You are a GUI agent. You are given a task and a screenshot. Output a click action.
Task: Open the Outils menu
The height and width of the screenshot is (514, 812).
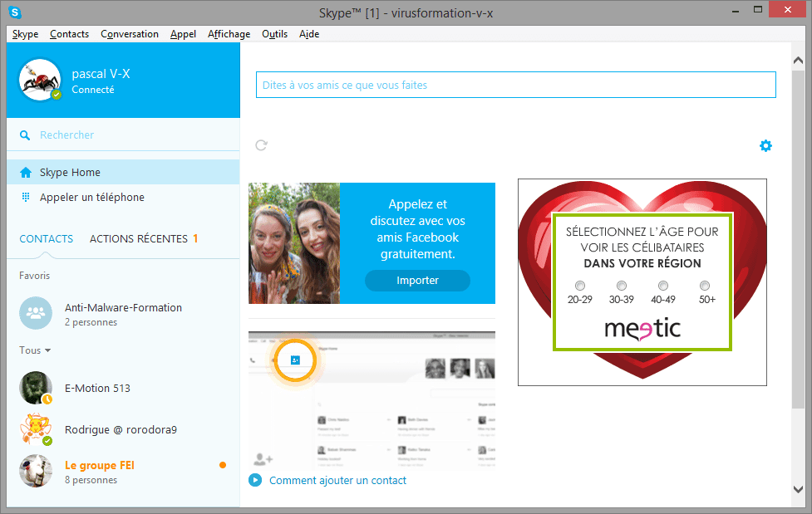pyautogui.click(x=274, y=34)
